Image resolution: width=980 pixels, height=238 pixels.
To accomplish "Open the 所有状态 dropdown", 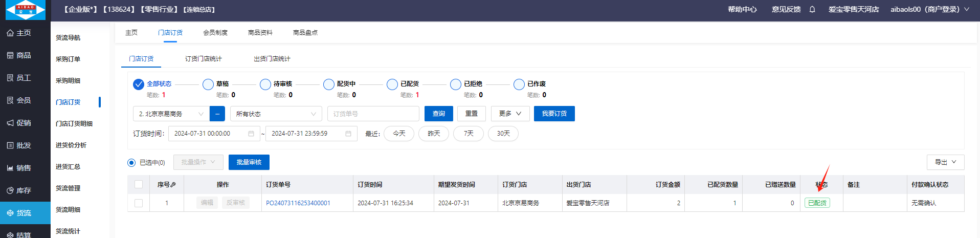I will click(x=276, y=114).
